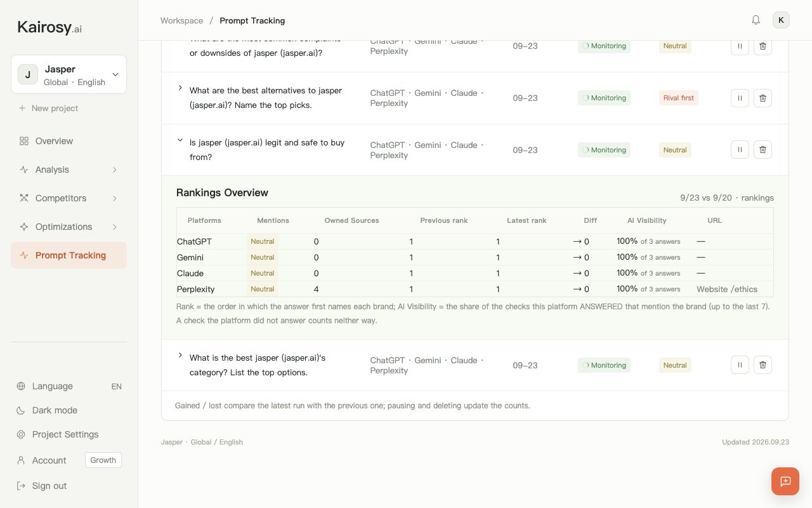The height and width of the screenshot is (508, 812).
Task: Pause the "best jasper category" prompt
Action: pos(740,365)
